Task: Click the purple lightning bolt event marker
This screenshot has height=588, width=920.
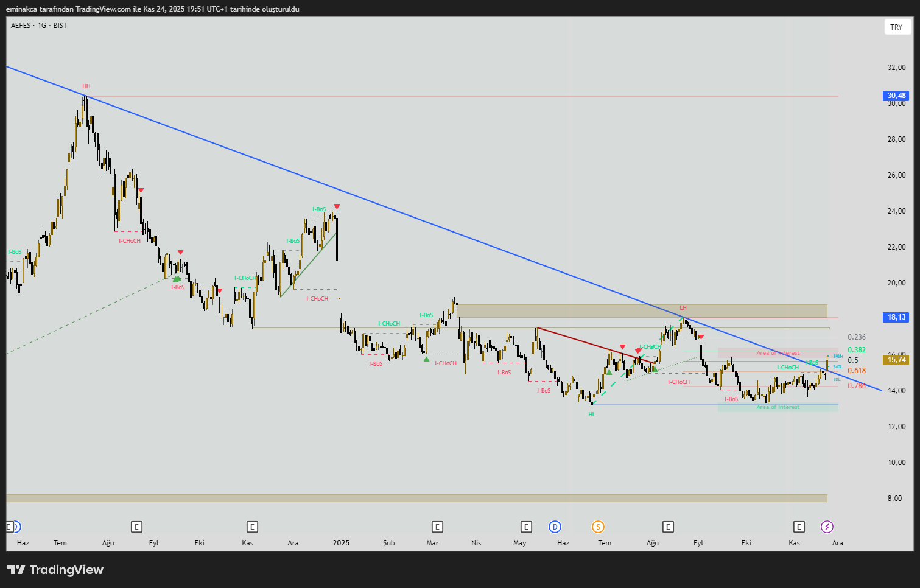Action: 827,527
